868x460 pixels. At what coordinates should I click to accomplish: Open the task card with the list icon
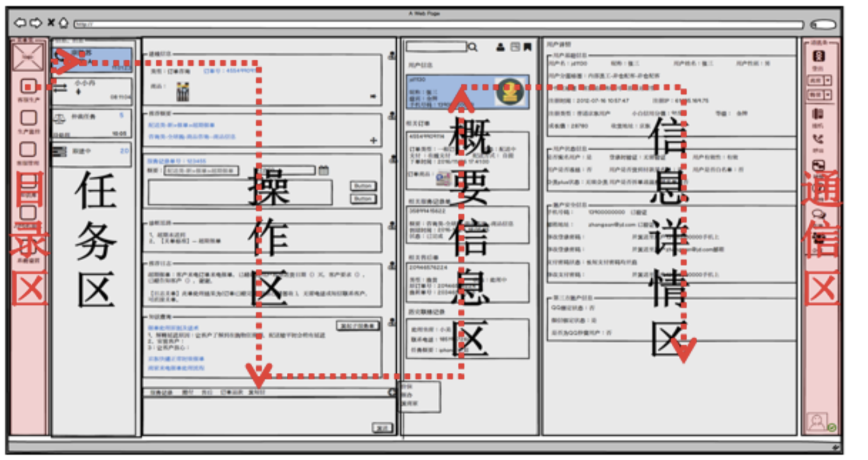(x=92, y=155)
